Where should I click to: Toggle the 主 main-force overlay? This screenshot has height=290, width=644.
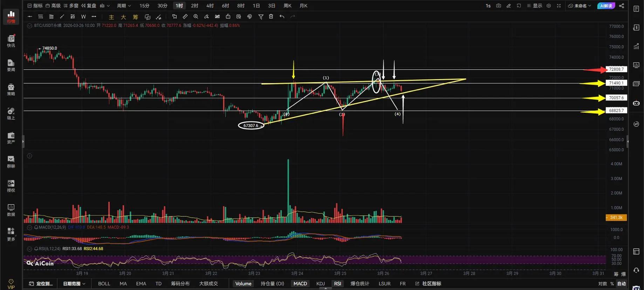111,17
